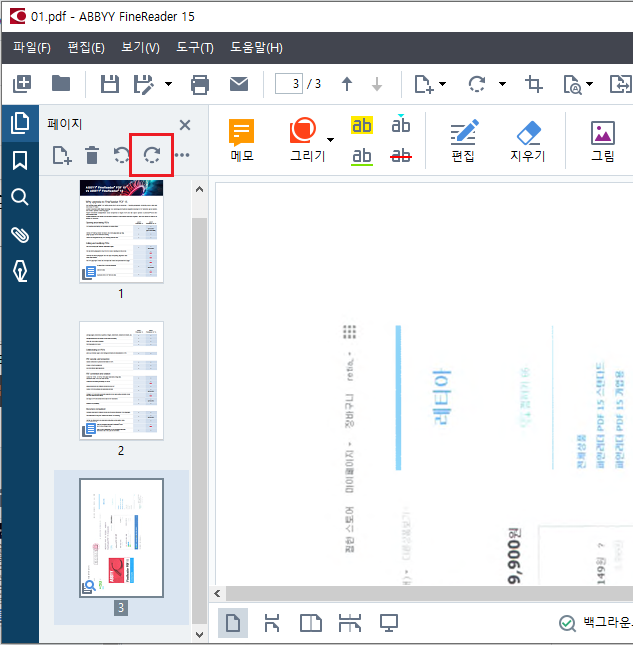Print the document with the printer icon

coord(200,84)
